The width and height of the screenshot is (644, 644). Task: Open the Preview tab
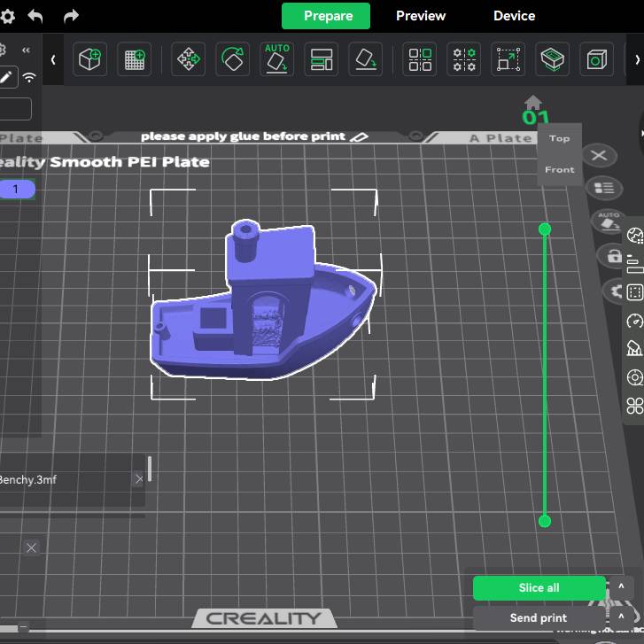(421, 16)
